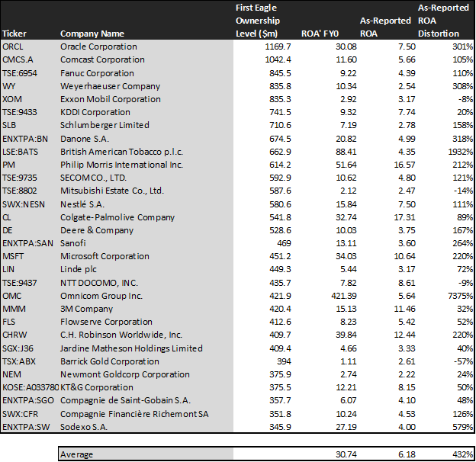Select Danone S.A. cell
The image size is (476, 462).
coord(85,139)
